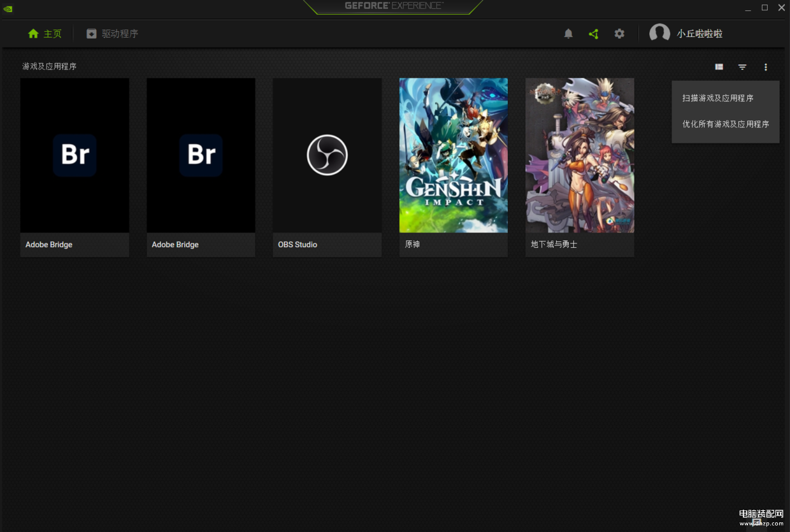Image resolution: width=790 pixels, height=532 pixels.
Task: Open the filter games icon
Action: tap(742, 67)
